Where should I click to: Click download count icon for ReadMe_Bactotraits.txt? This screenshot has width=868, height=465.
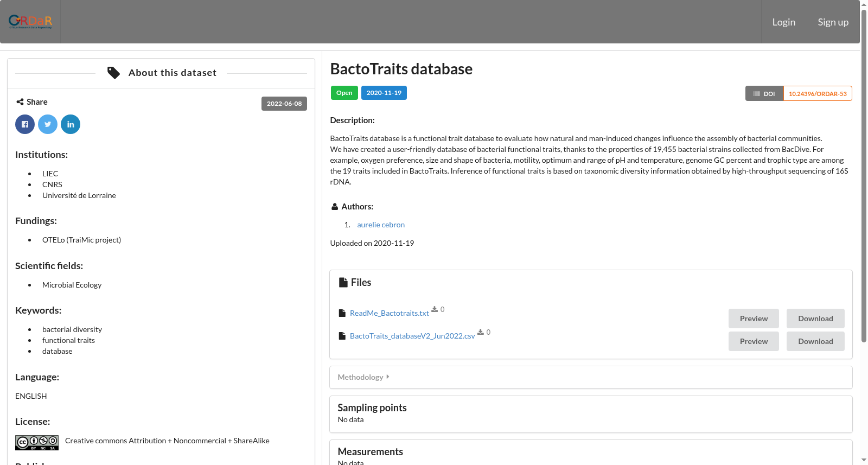coord(434,309)
